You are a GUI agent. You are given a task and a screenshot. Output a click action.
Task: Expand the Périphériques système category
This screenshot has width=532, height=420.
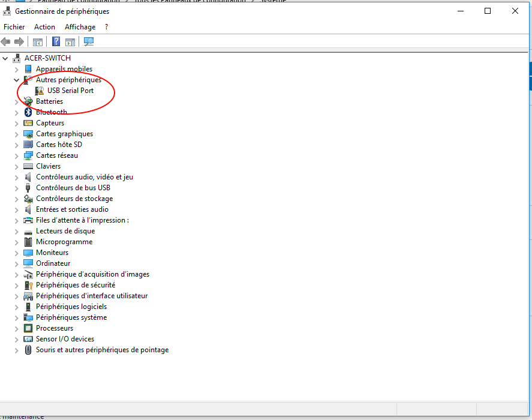(17, 317)
